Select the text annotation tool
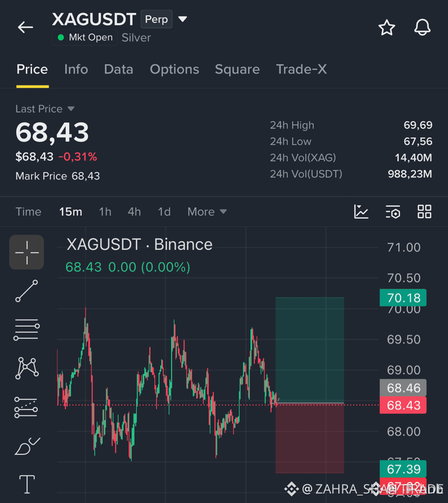Viewport: 448px width, 503px height. 27,484
